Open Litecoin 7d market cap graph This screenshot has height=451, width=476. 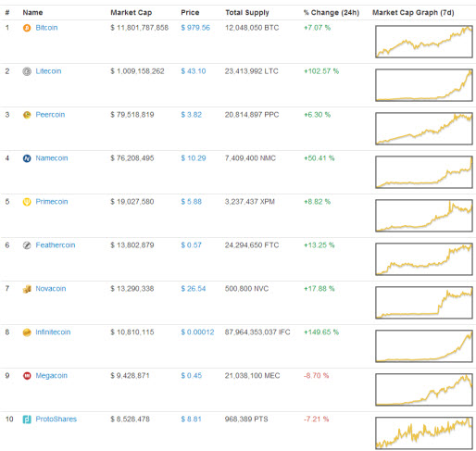coord(424,85)
